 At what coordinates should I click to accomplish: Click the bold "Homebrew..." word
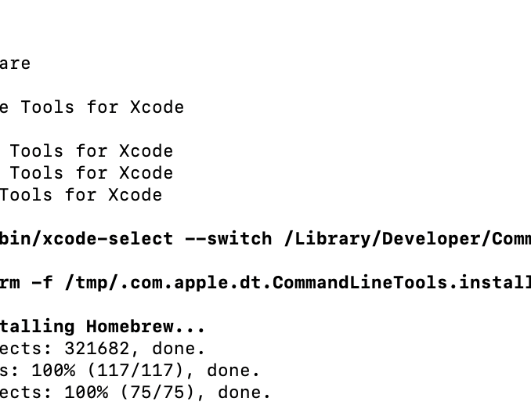tap(146, 327)
